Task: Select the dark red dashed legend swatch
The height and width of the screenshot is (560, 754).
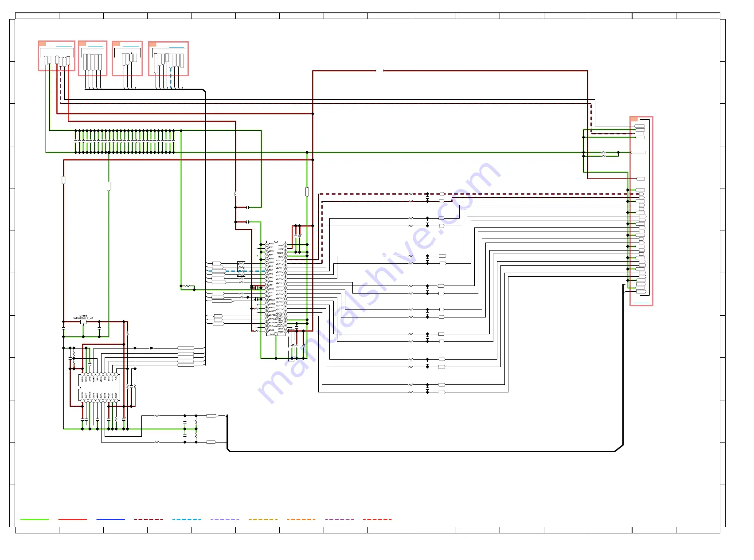Action: 149,519
